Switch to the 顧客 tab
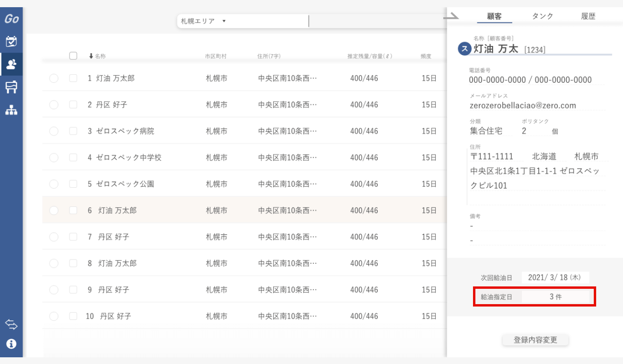The height and width of the screenshot is (364, 623). [495, 16]
